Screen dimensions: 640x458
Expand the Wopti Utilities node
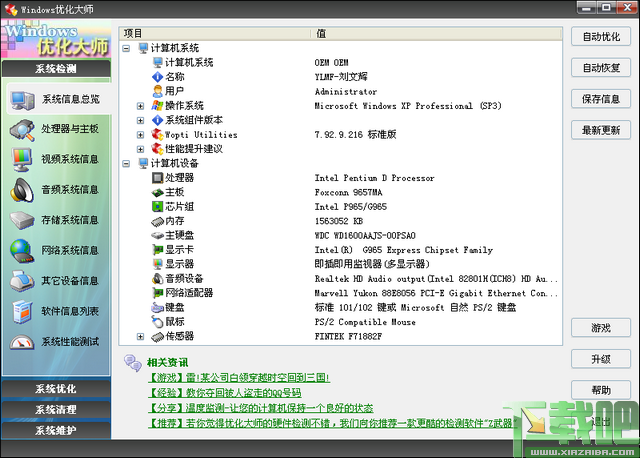pos(140,135)
